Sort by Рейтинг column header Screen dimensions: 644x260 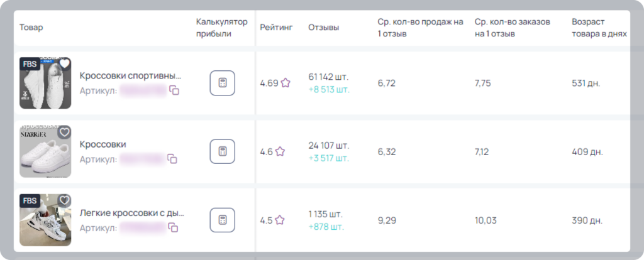tap(277, 28)
